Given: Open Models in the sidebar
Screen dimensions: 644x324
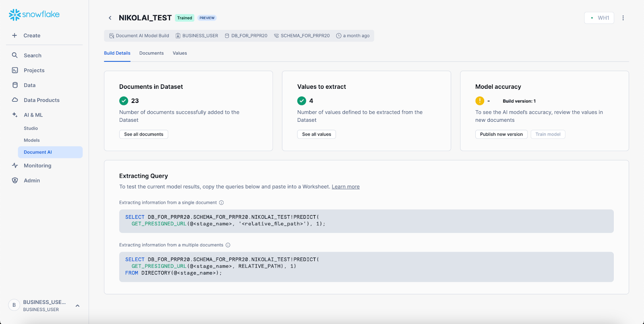Looking at the screenshot, I should click(x=32, y=140).
